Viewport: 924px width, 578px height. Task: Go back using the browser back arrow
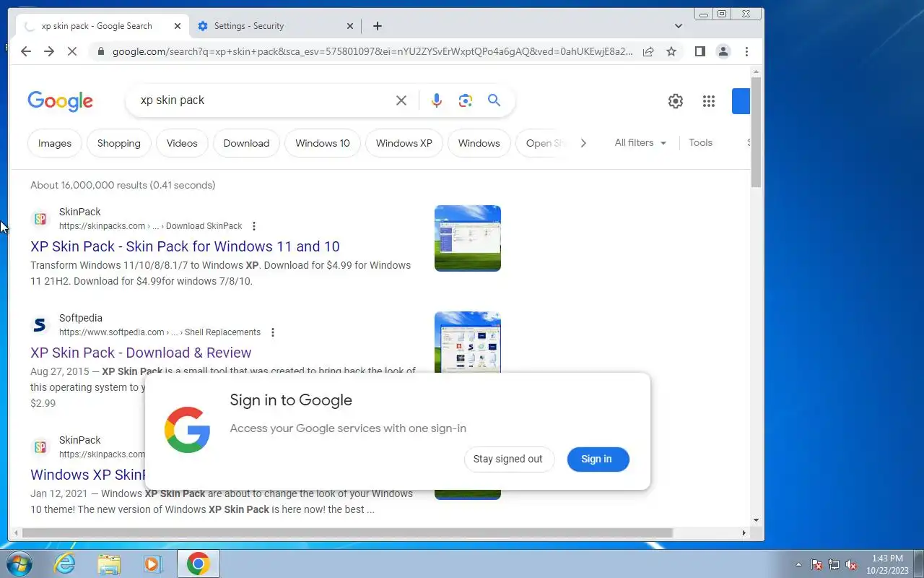coord(26,51)
